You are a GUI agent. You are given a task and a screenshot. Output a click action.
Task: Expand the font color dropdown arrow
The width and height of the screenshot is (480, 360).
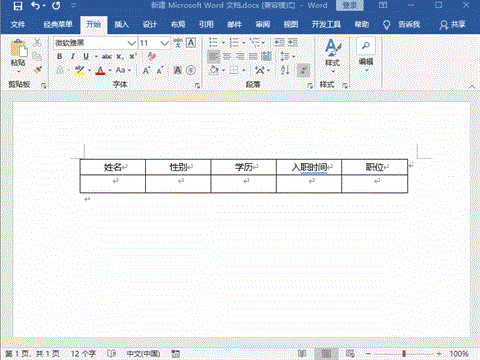[110, 70]
